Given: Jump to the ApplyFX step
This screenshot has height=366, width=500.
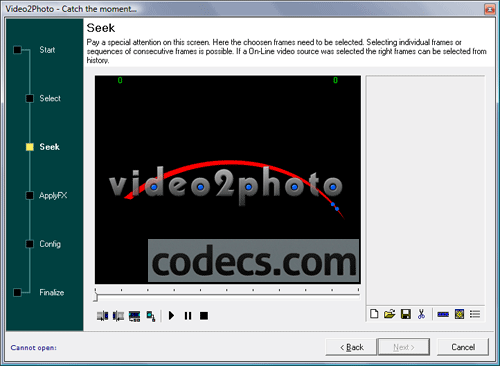Looking at the screenshot, I should (53, 195).
